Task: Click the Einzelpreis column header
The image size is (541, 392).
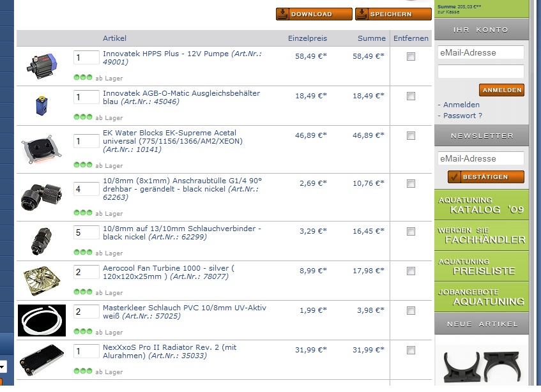Action: [307, 38]
